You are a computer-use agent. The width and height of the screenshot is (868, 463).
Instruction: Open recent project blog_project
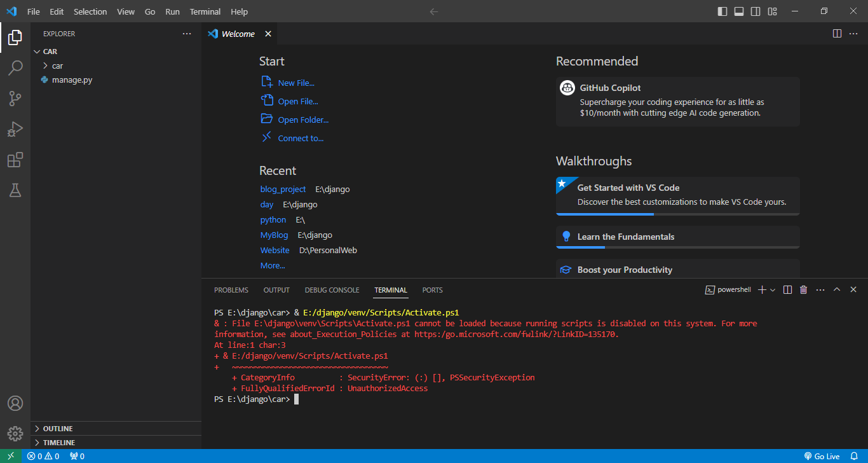(x=283, y=189)
